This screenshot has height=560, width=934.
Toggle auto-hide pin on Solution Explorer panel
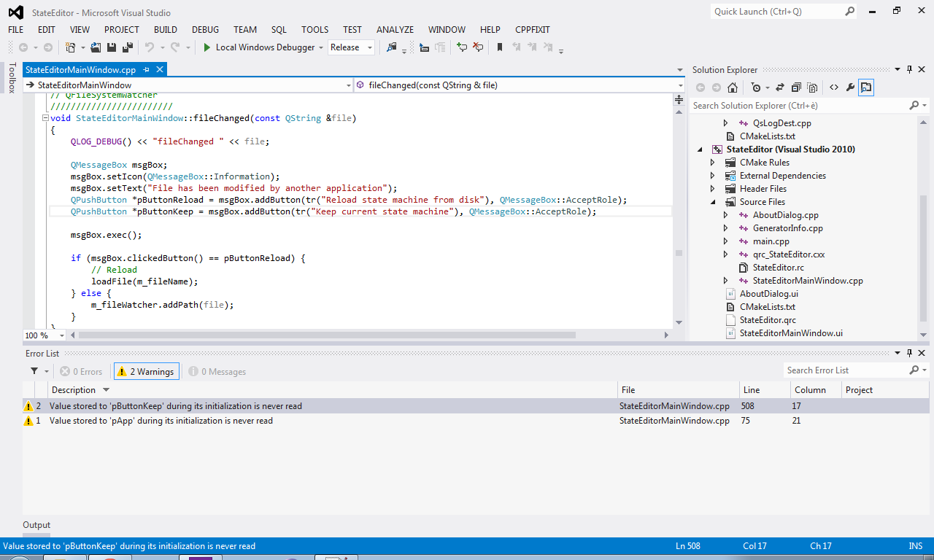pos(910,70)
